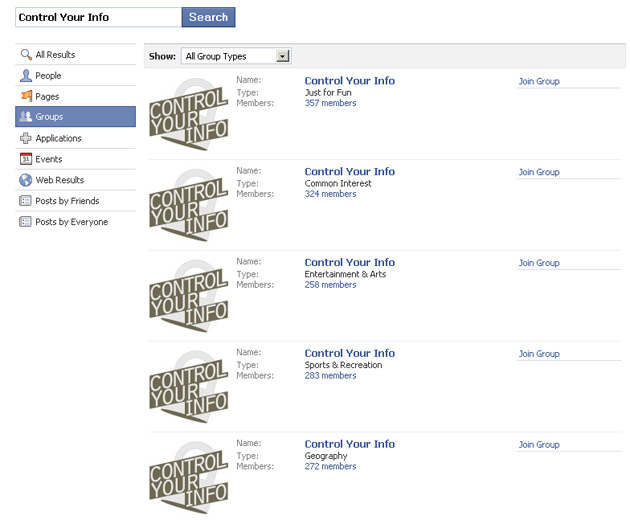Click the People silhouette icon
The image size is (630, 520).
[x=26, y=75]
